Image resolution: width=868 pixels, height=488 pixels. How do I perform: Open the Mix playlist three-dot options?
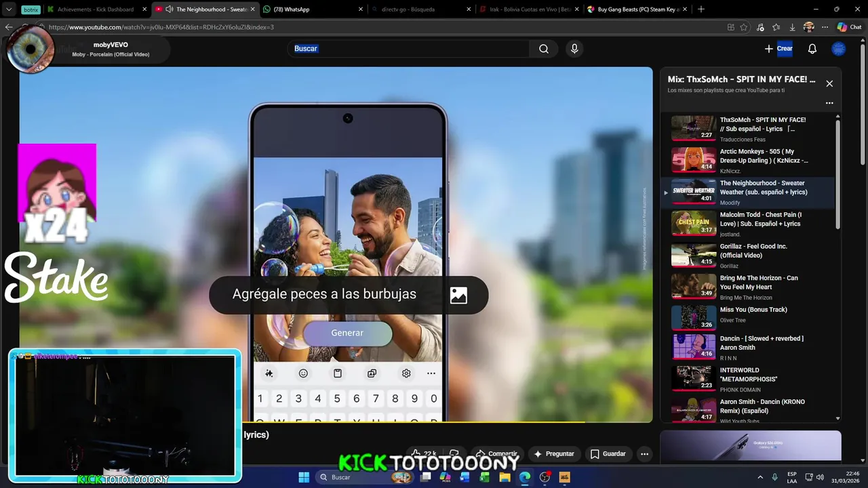click(x=829, y=103)
